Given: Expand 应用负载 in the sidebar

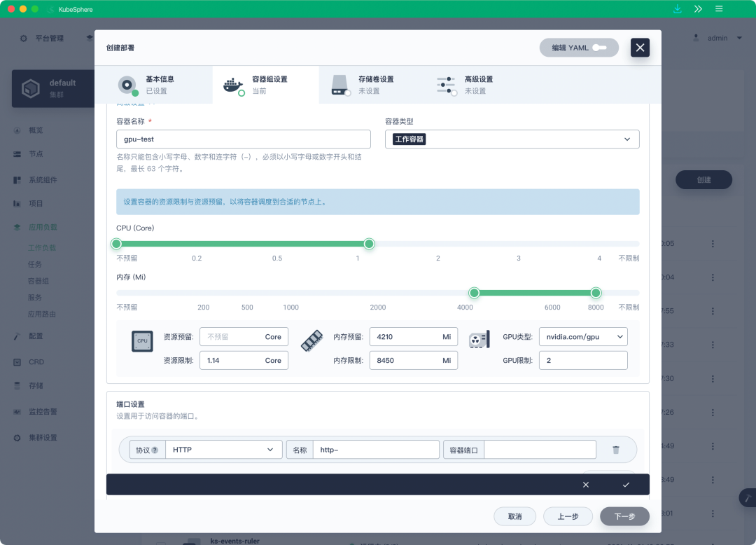Looking at the screenshot, I should click(35, 227).
